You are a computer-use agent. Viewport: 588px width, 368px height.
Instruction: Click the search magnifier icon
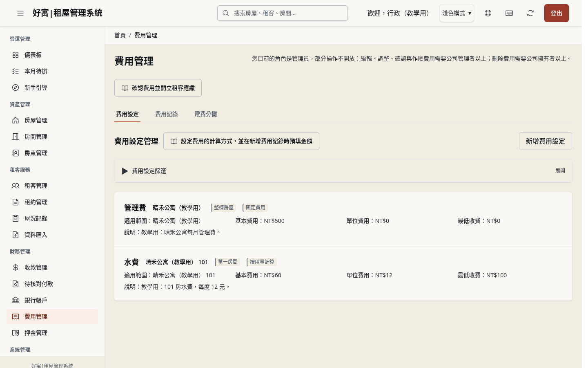(x=226, y=13)
